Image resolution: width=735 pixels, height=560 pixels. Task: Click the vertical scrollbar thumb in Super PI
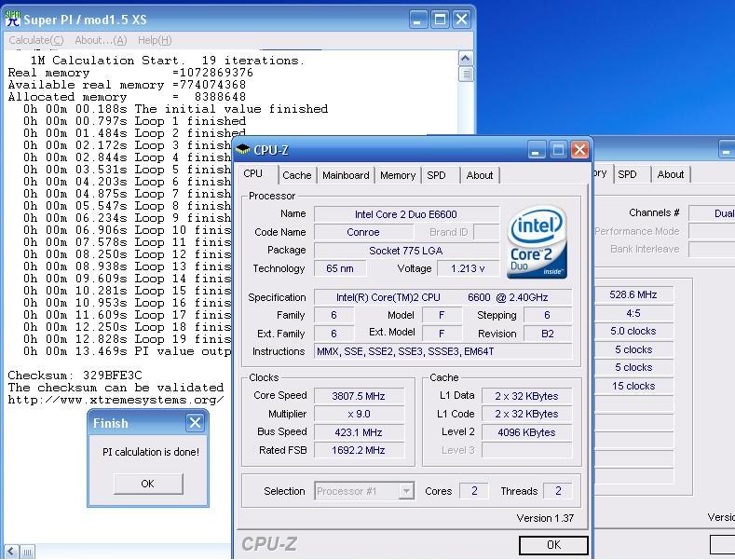tap(466, 75)
